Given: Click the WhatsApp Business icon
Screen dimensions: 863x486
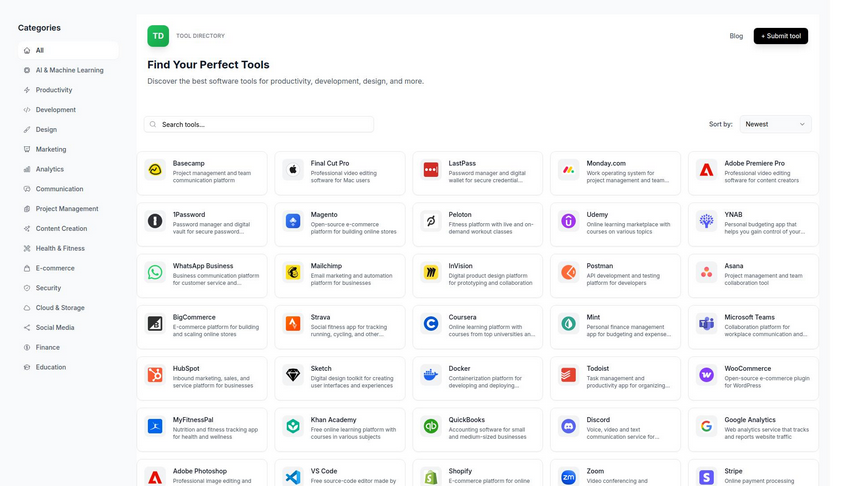Looking at the screenshot, I should click(x=155, y=272).
